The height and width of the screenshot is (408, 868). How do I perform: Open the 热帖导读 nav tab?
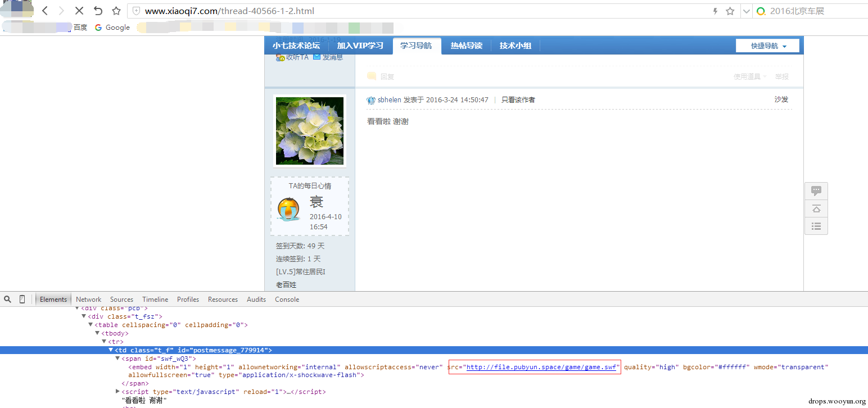[x=466, y=46]
